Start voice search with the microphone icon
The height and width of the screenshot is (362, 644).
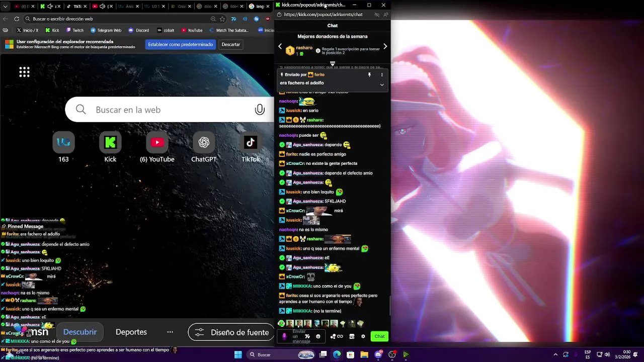pos(260,110)
